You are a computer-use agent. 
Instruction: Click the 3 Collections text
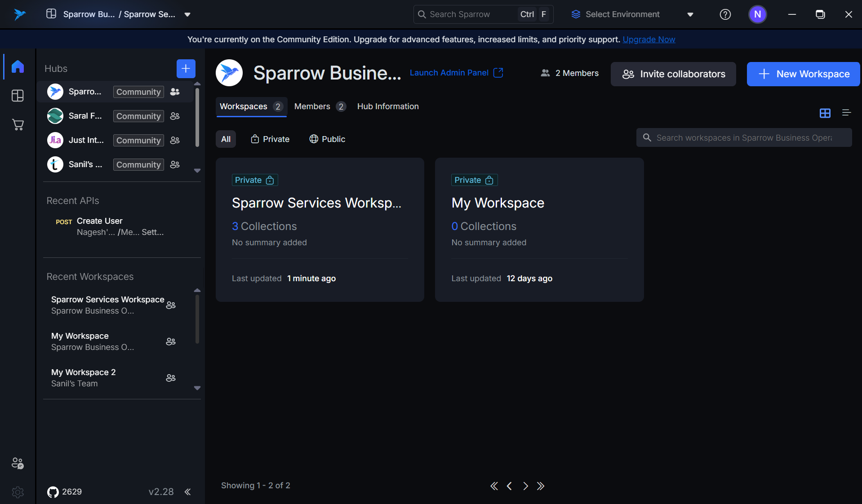click(x=264, y=226)
